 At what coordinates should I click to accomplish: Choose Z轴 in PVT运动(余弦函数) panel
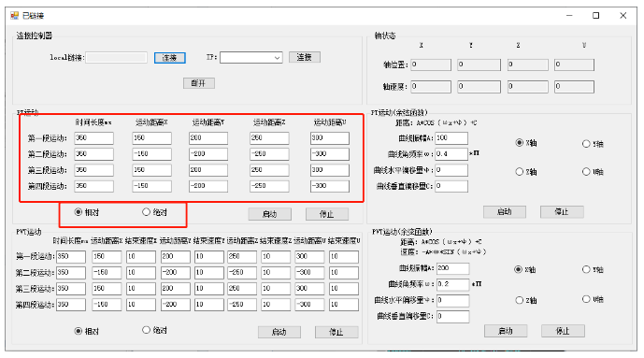(526, 301)
